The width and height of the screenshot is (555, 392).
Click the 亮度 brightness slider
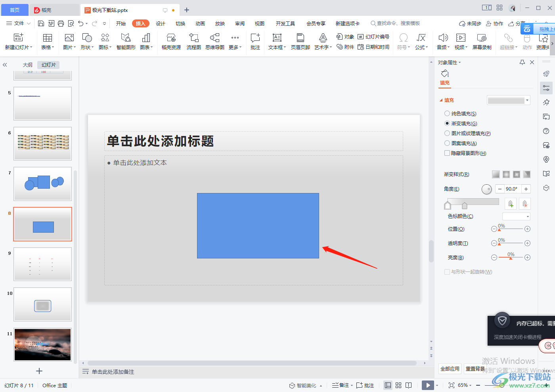511,257
